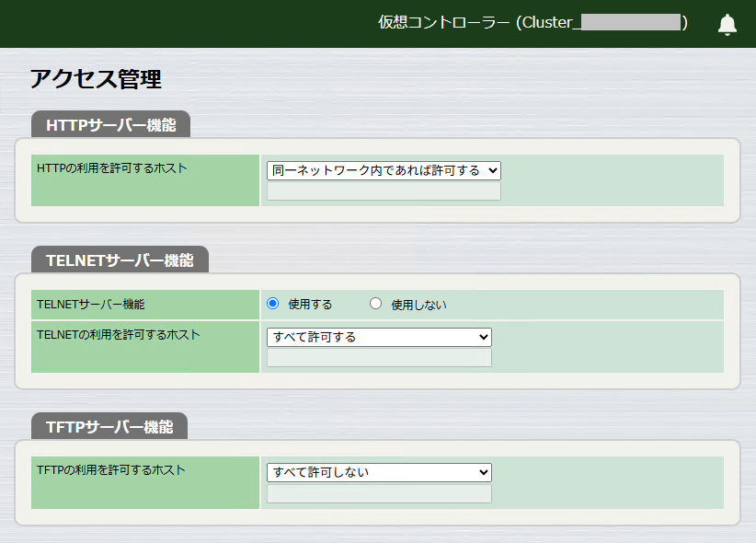
Task: Click the HTTPの利用を許可するホスト label
Action: click(112, 168)
